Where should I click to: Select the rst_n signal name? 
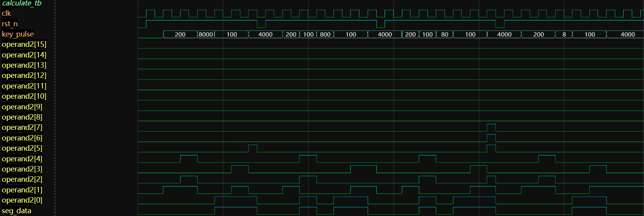(10, 24)
